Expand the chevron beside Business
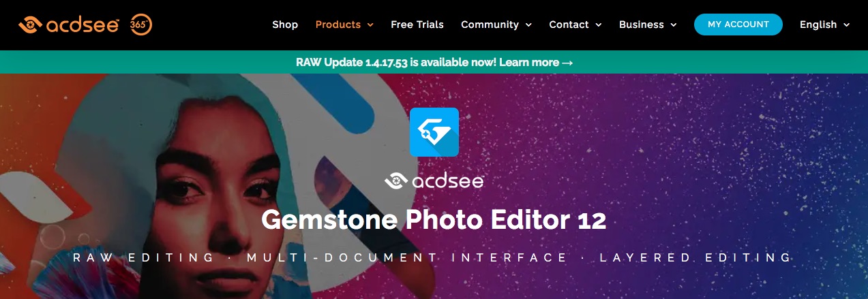The image size is (868, 299). [x=673, y=25]
